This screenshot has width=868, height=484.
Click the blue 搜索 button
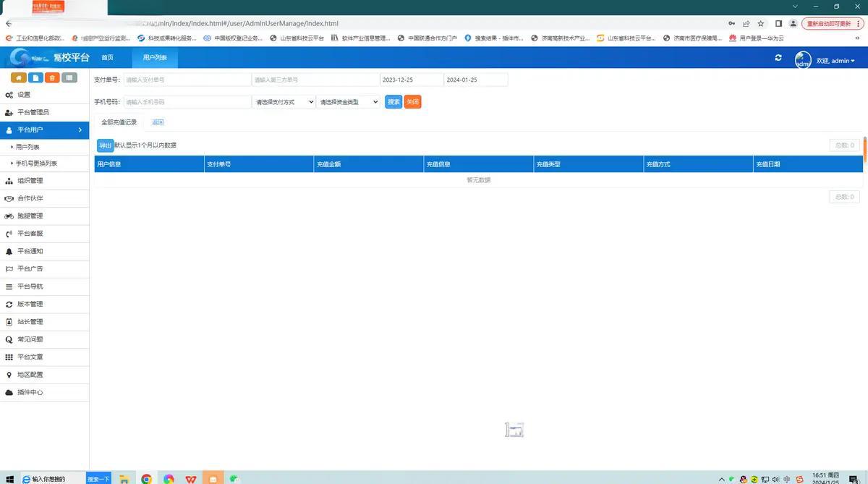click(x=393, y=102)
